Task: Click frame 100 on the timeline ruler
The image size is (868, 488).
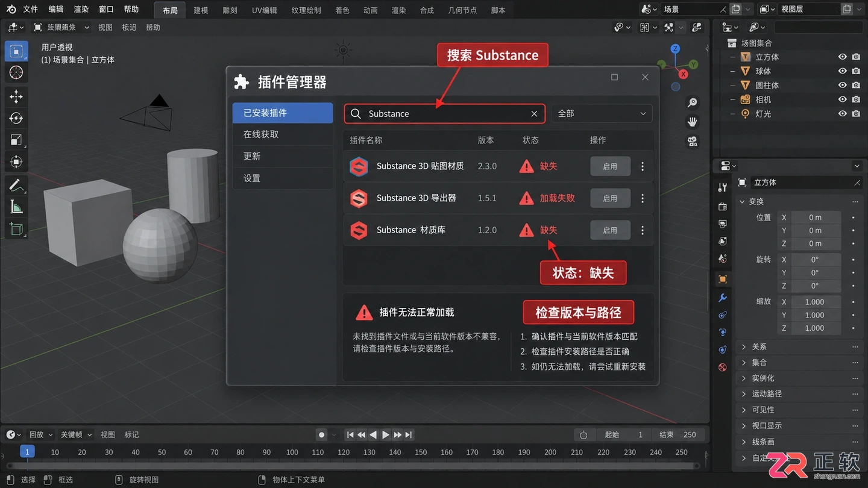Action: pos(292,452)
